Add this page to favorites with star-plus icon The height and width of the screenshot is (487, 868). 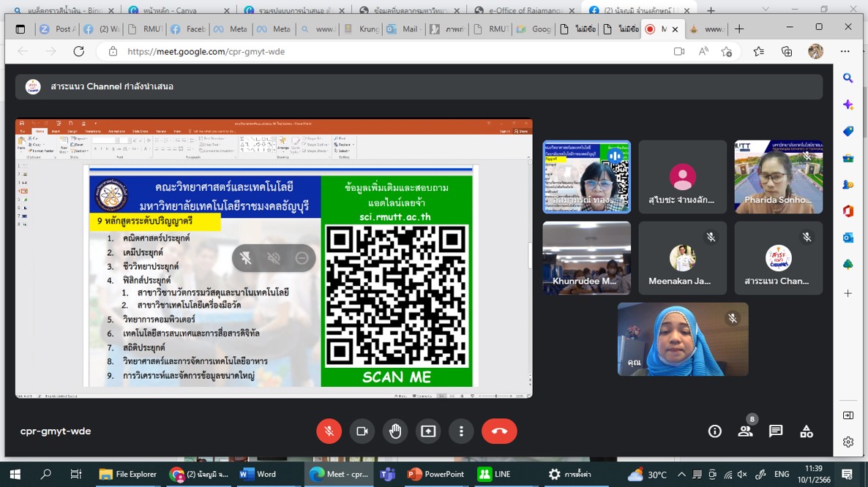(x=727, y=51)
